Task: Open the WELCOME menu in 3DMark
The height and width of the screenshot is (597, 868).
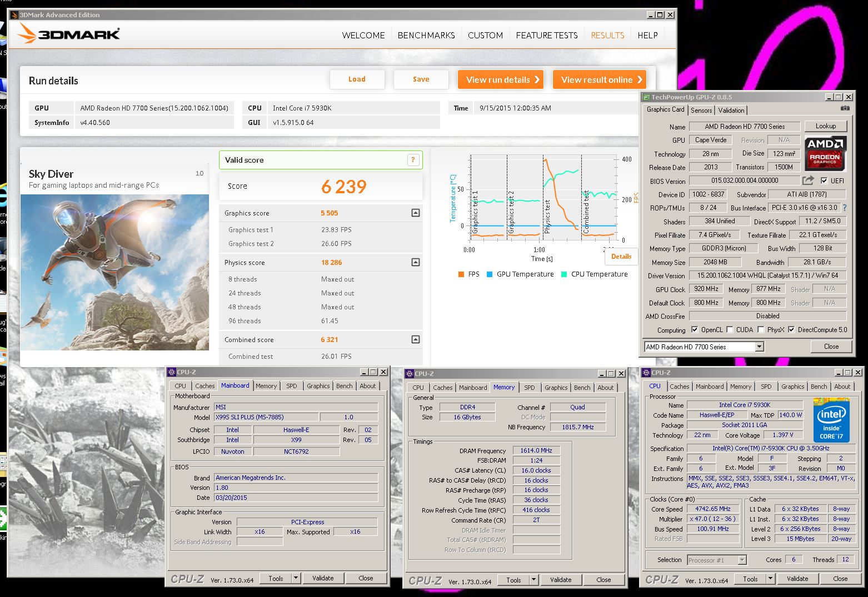Action: (363, 35)
